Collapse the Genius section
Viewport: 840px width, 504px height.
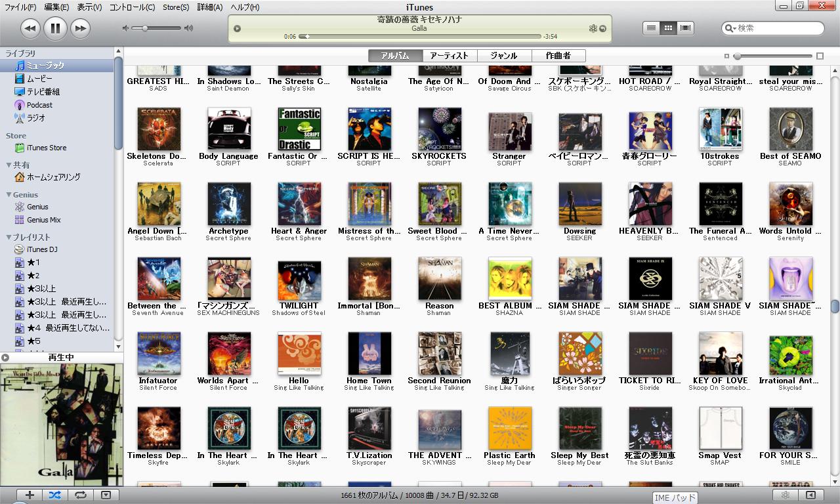pyautogui.click(x=9, y=195)
